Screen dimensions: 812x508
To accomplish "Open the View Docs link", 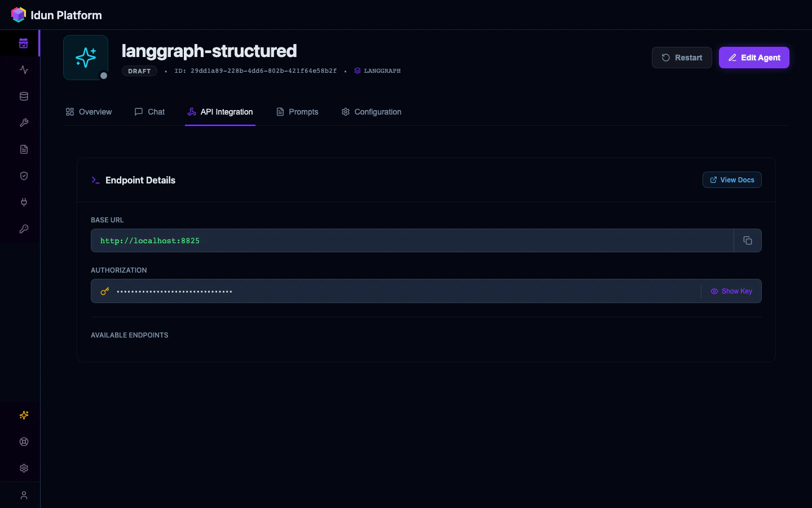I will [x=732, y=180].
